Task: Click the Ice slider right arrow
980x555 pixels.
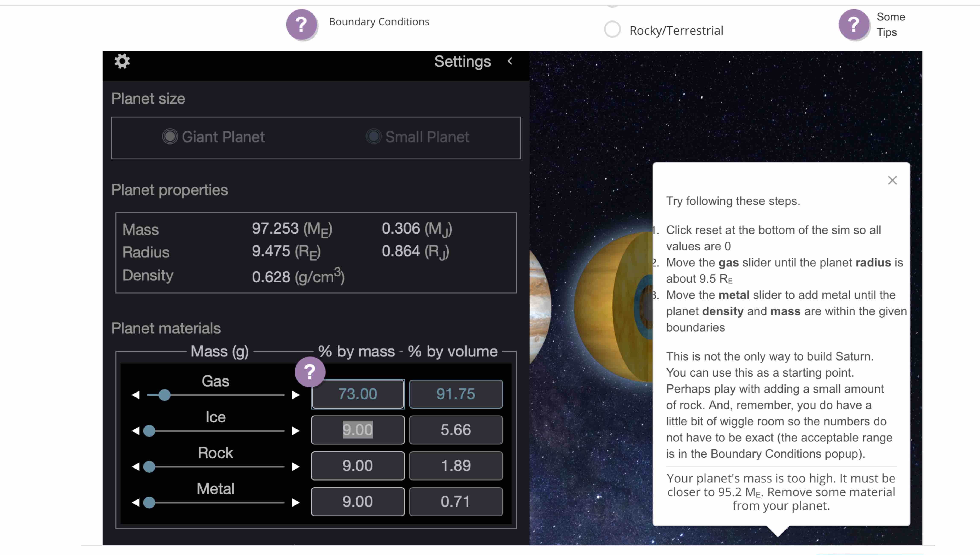Action: point(295,431)
